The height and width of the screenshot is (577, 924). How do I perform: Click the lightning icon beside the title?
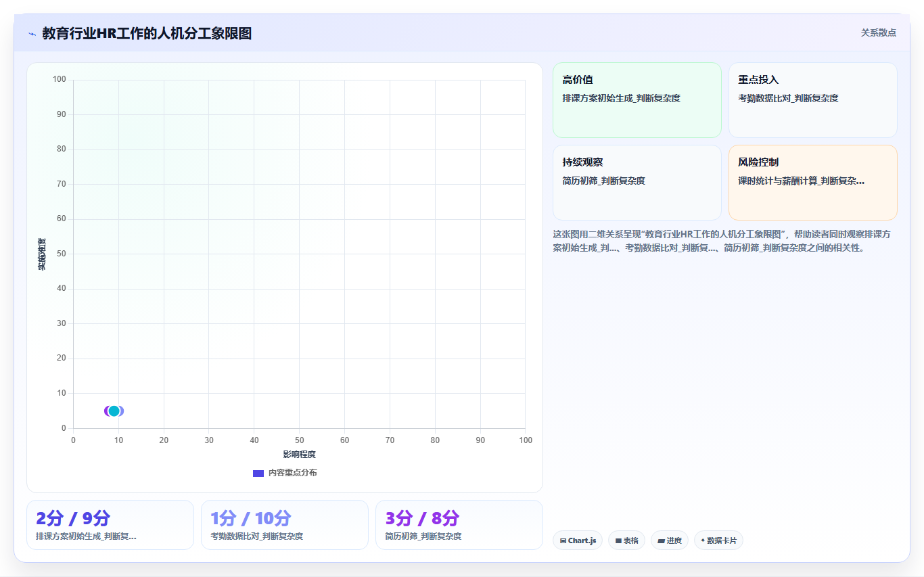tap(32, 34)
